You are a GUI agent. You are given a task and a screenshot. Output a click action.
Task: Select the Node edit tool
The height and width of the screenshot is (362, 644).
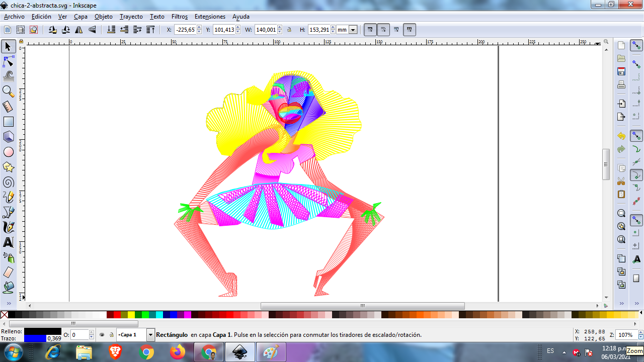click(8, 62)
